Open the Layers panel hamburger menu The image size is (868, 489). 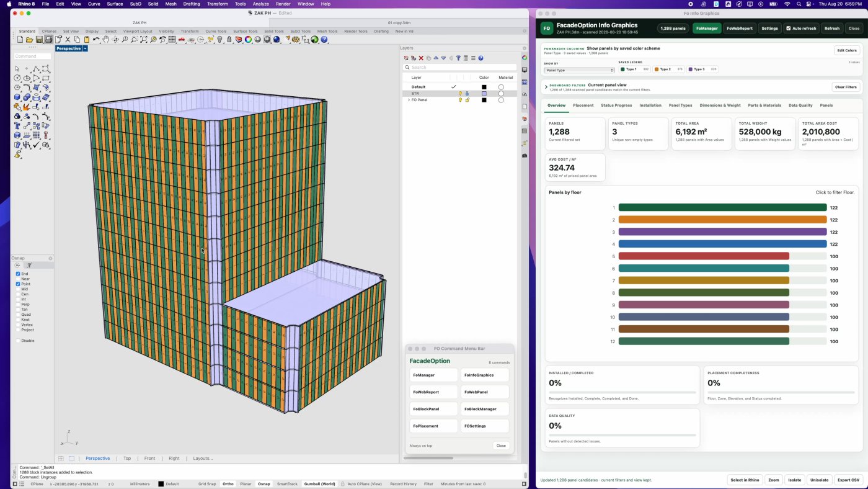[x=473, y=58]
